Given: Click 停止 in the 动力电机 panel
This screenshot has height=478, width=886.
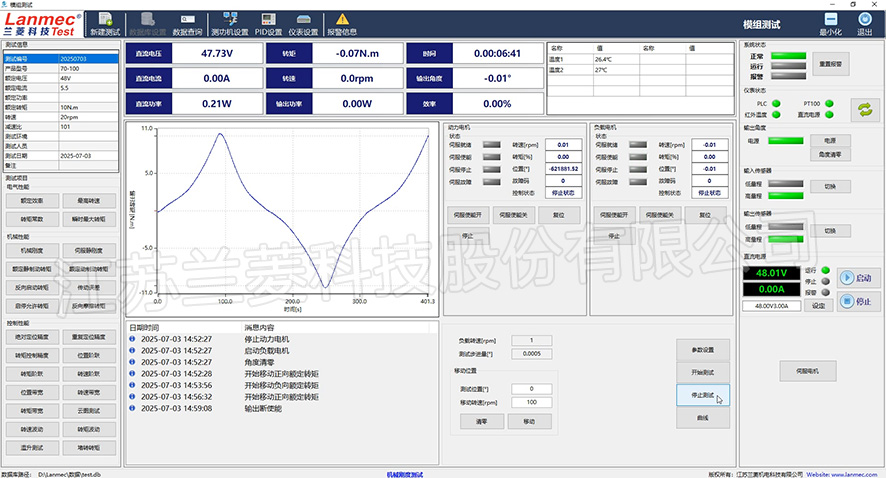Looking at the screenshot, I should coord(468,236).
